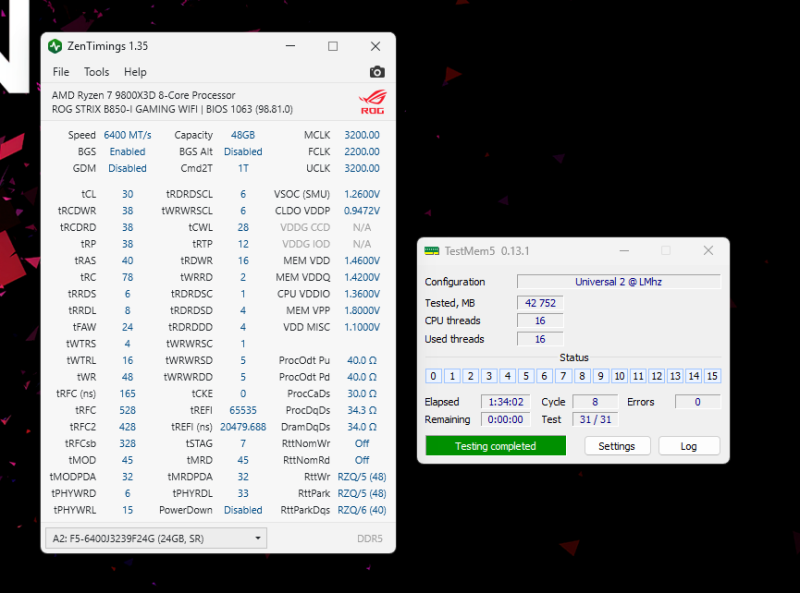Viewport: 800px width, 593px height.
Task: Click the VSOC (SMU) value 1.2600V
Action: [x=362, y=194]
